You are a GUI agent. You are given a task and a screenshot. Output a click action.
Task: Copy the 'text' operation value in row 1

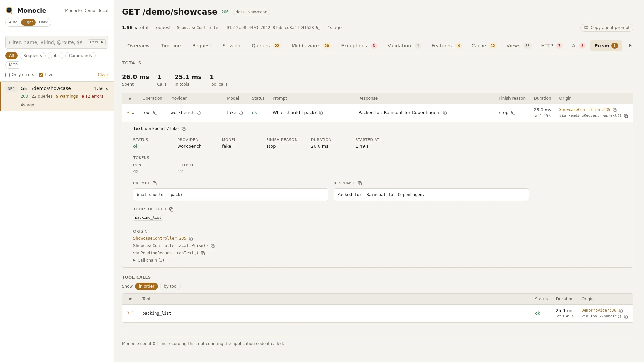(x=155, y=113)
